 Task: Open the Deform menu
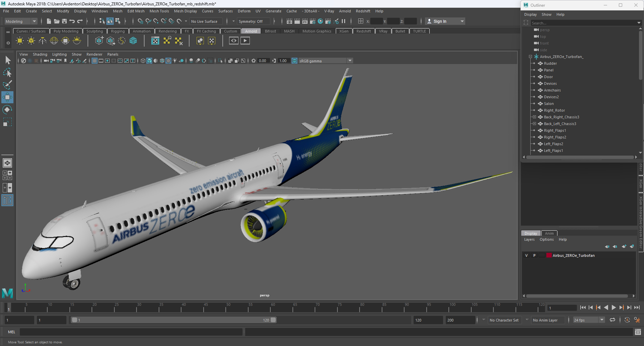click(x=244, y=11)
